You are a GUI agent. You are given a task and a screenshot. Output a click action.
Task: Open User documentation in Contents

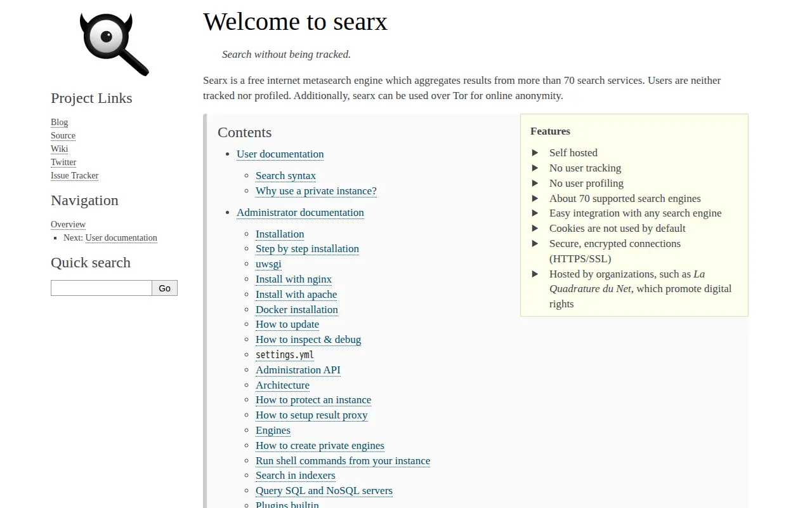280,154
